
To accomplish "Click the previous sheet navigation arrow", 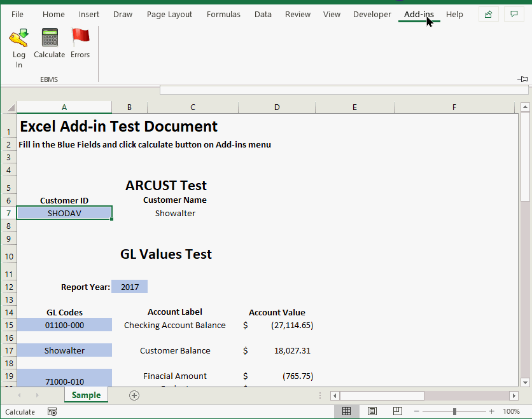I will (x=19, y=395).
